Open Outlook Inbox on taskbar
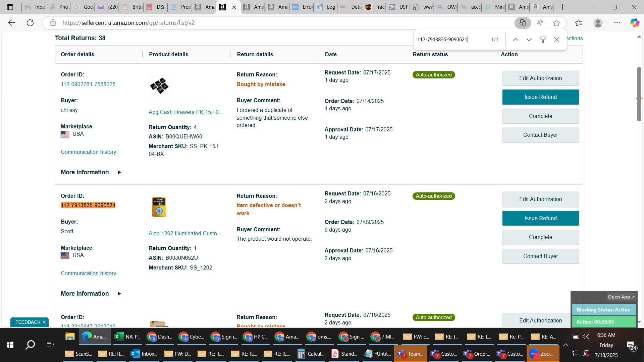Screen dimensions: 644x362 coord(144,354)
